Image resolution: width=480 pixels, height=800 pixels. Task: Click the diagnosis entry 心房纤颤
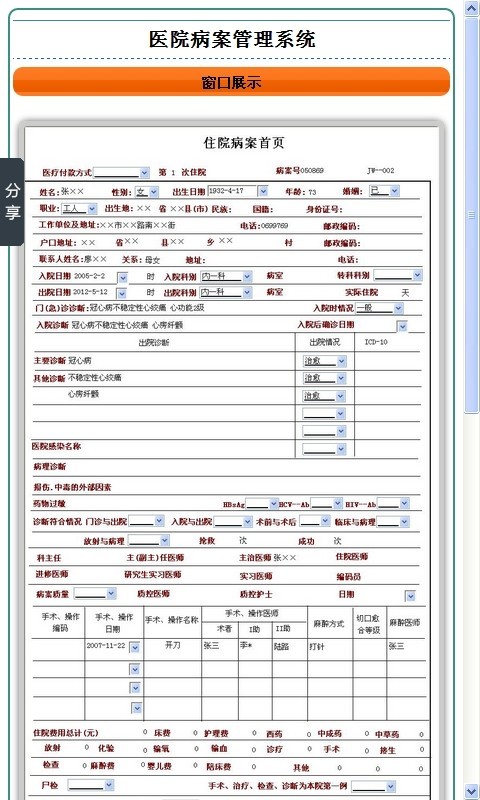[x=83, y=394]
